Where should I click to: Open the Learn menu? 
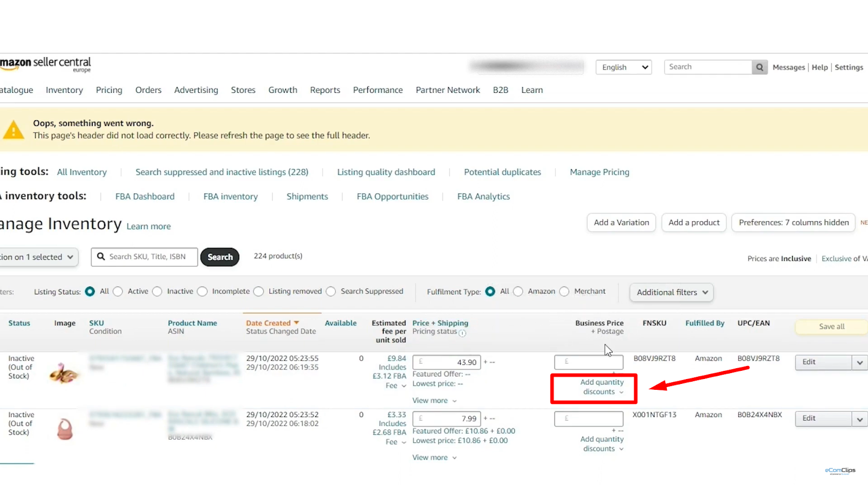coord(532,90)
